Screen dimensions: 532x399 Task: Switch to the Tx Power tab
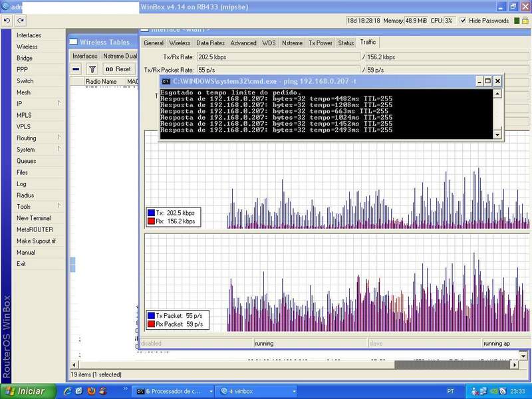pyautogui.click(x=320, y=43)
